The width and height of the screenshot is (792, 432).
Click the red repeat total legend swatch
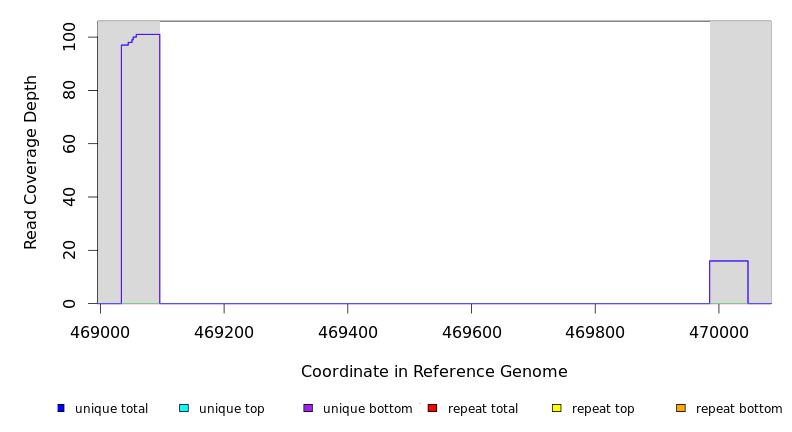(432, 408)
